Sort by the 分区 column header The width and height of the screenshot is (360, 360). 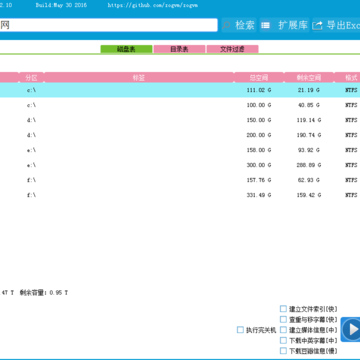click(31, 78)
